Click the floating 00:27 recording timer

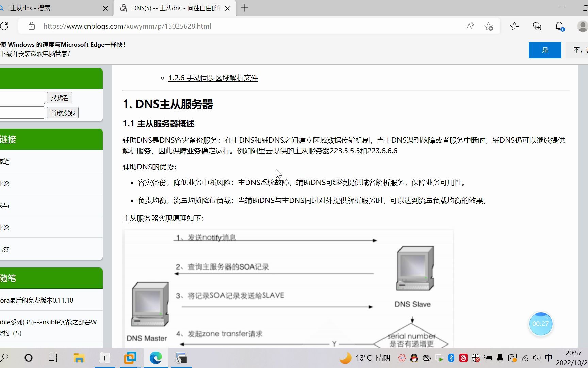click(x=541, y=324)
